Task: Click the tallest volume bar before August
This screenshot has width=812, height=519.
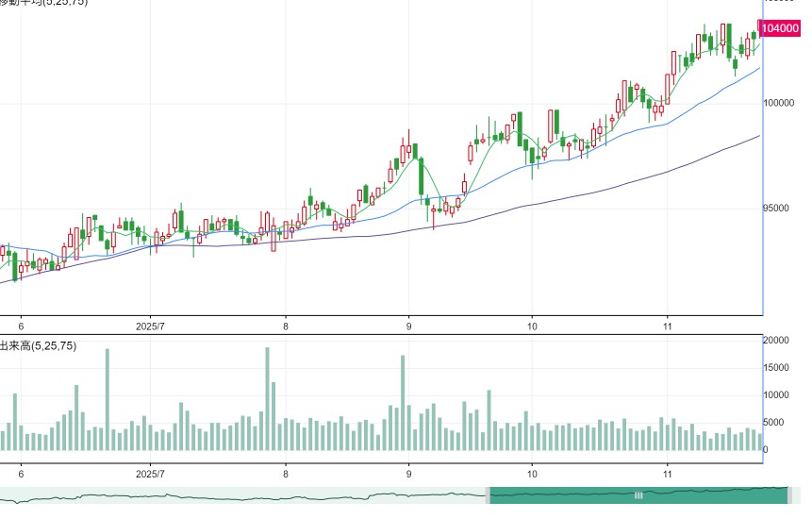Action: point(267,398)
